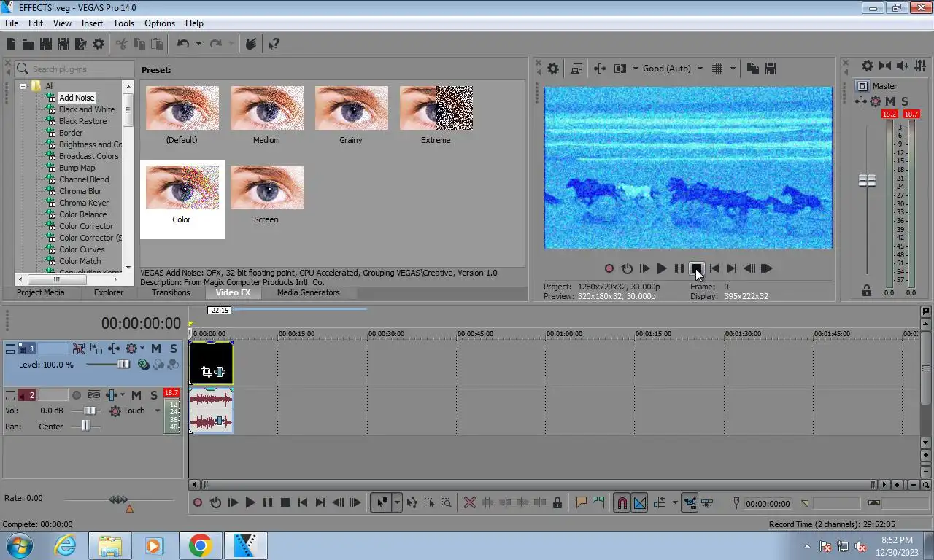
Task: Select the Zoom Edit tool magnifier
Action: (x=447, y=502)
